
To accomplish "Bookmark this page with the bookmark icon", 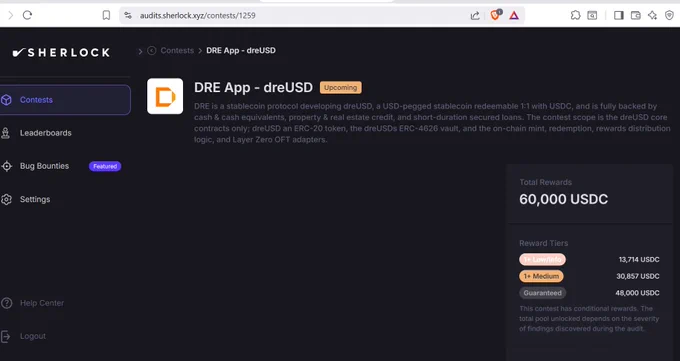I will 106,15.
